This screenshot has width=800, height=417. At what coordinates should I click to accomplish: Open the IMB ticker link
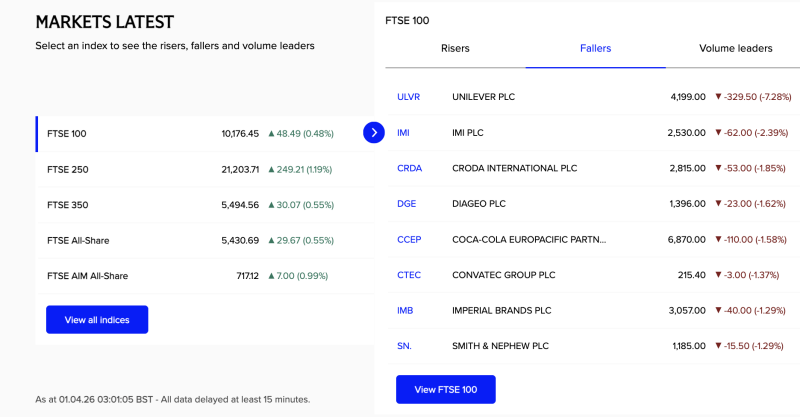coord(405,310)
